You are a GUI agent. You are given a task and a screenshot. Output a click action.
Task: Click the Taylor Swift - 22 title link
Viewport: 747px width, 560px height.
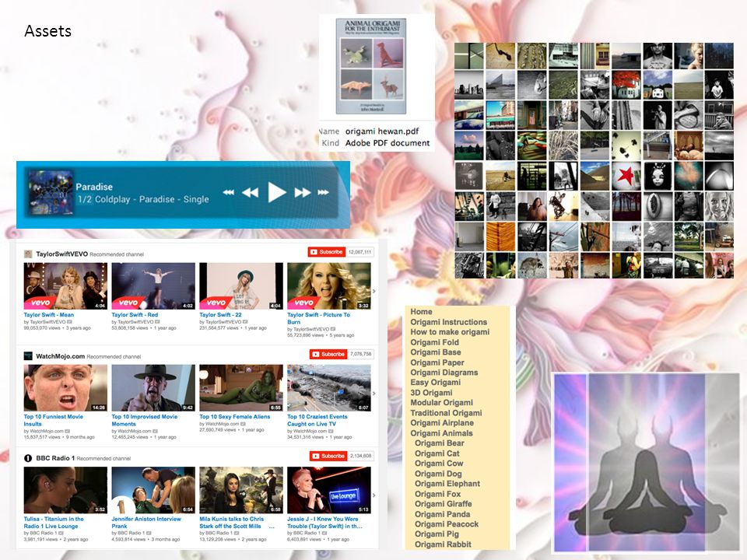pyautogui.click(x=220, y=315)
